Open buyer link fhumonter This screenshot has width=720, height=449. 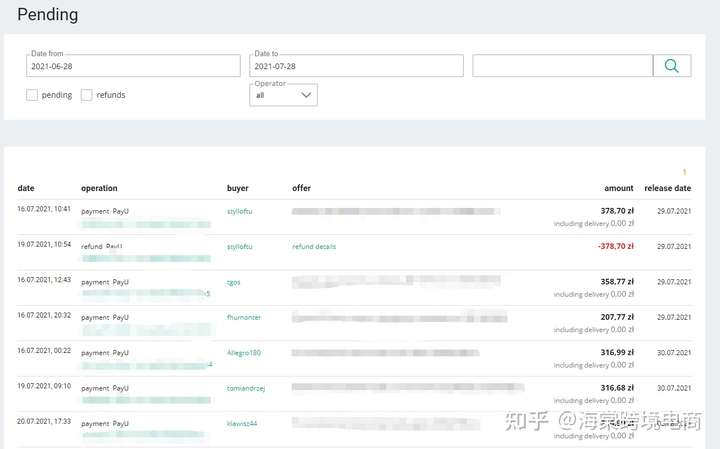[244, 317]
